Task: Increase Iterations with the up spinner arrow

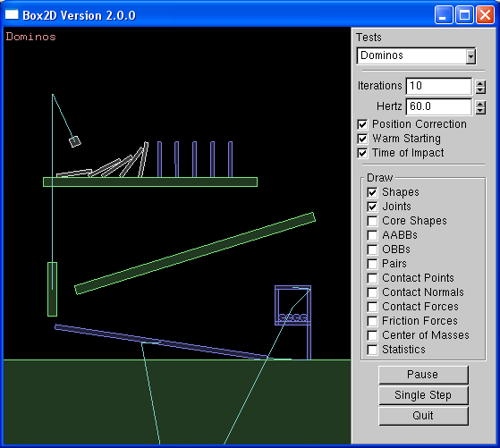Action: tap(480, 83)
